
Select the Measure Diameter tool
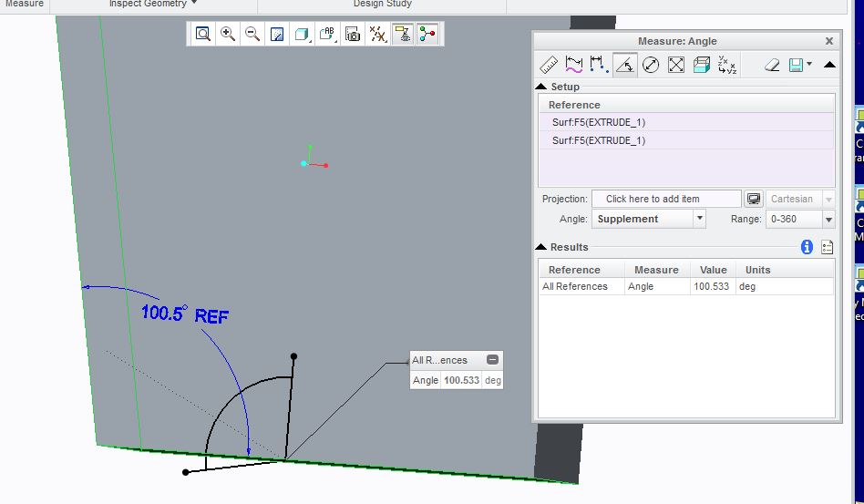point(650,65)
